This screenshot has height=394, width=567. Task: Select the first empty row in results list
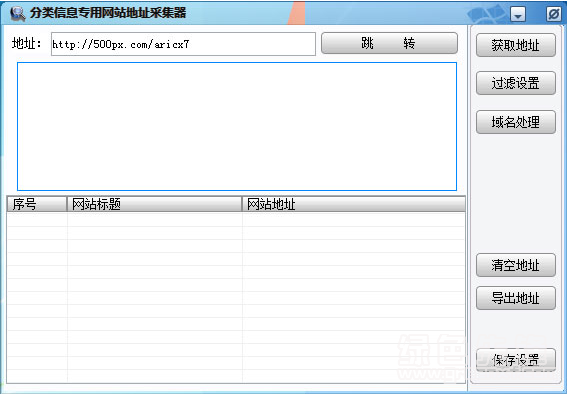coord(236,220)
